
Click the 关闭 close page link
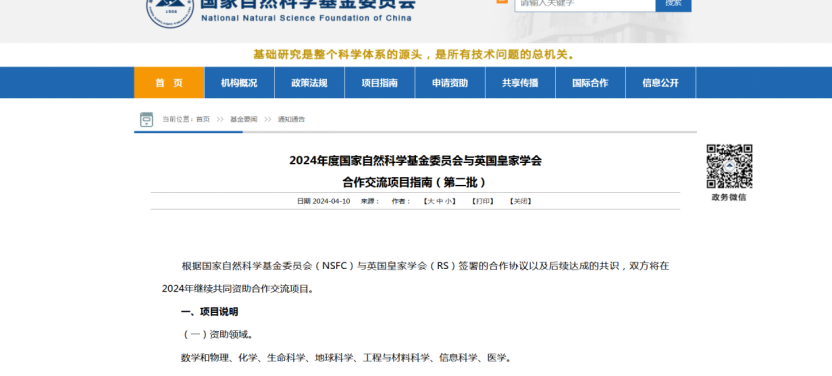click(x=520, y=202)
